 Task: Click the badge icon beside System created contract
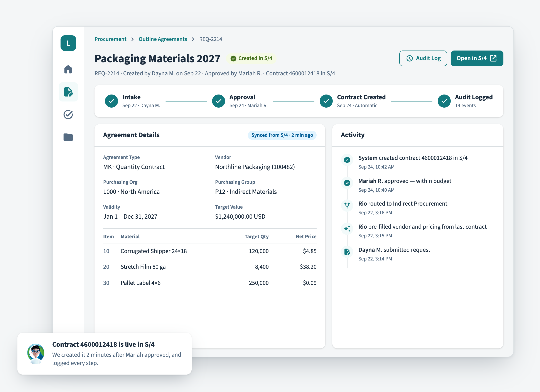(347, 160)
